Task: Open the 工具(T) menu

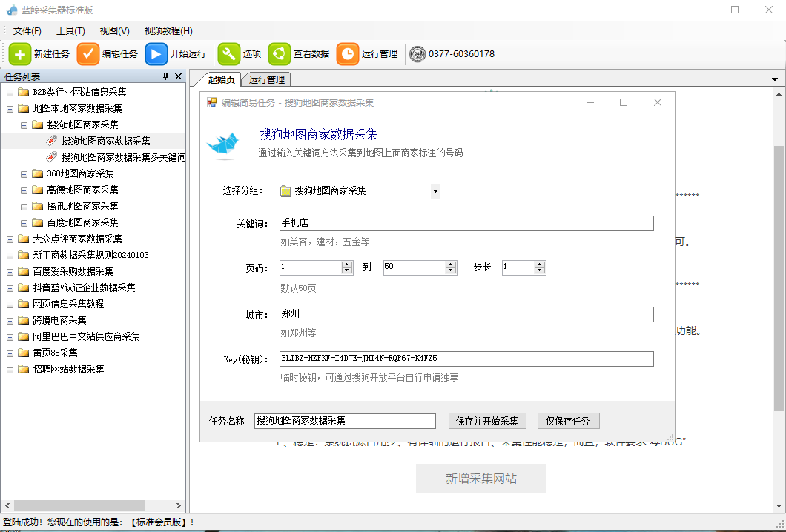Action: point(70,31)
